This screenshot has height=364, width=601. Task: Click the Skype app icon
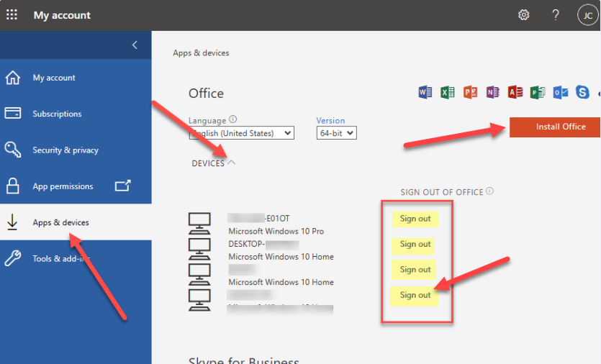click(582, 92)
